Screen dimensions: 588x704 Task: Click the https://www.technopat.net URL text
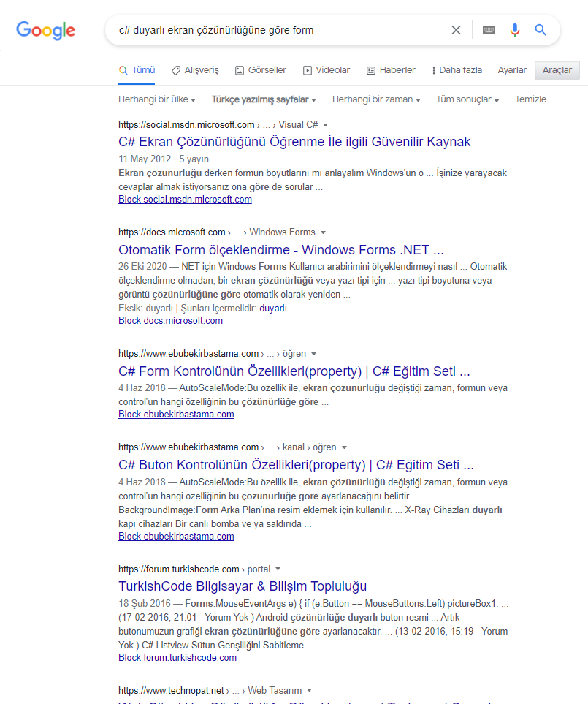click(x=171, y=691)
